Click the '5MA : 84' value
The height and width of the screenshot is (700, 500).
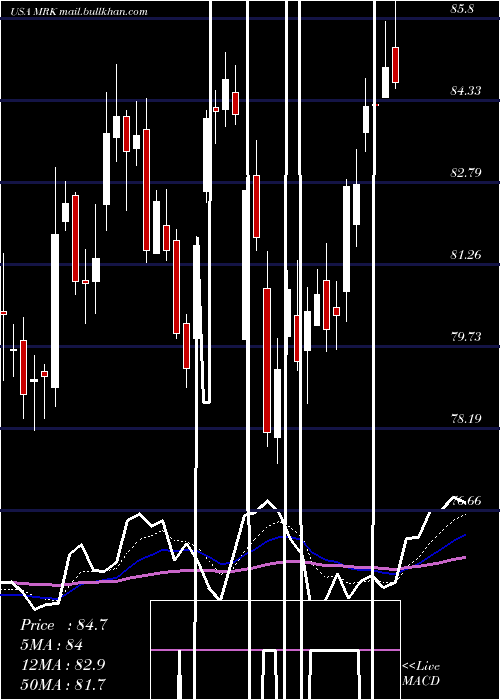coord(52,645)
